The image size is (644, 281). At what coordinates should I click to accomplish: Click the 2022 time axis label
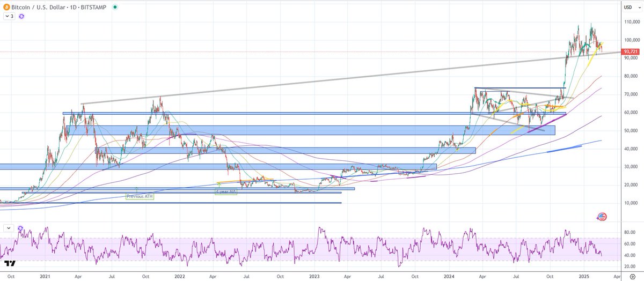click(x=179, y=276)
